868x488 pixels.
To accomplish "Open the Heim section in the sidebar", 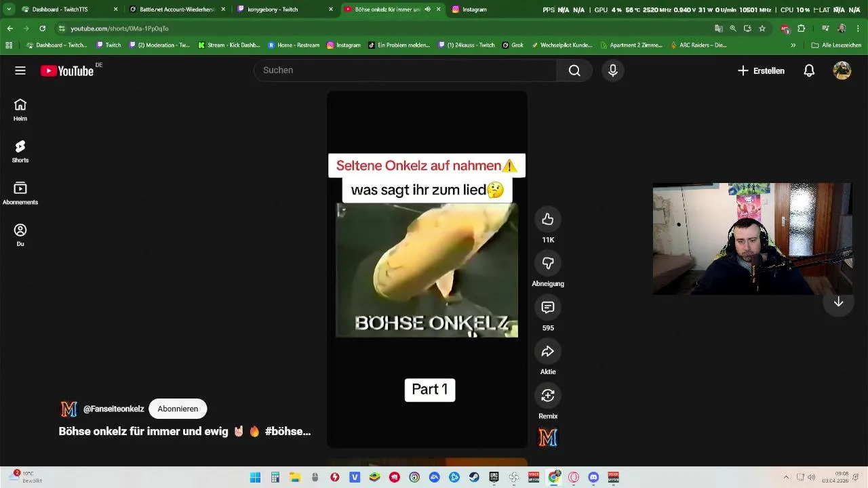I will pos(20,110).
